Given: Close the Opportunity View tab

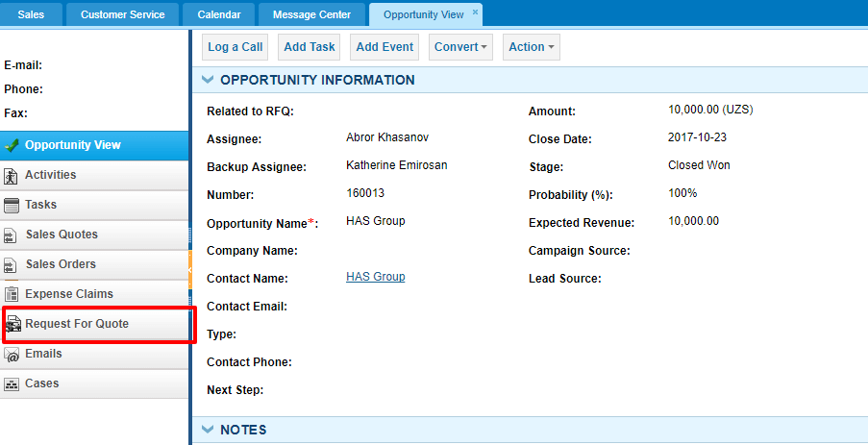Looking at the screenshot, I should point(475,12).
